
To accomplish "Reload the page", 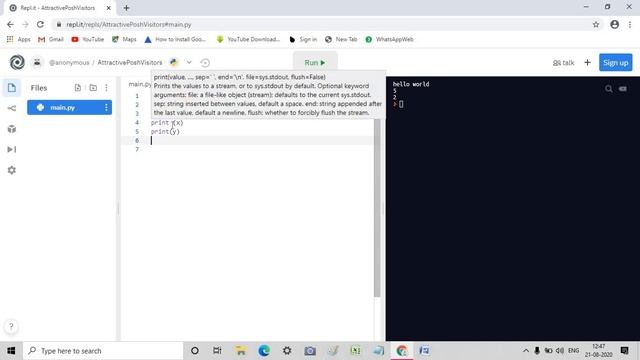I will pyautogui.click(x=40, y=24).
